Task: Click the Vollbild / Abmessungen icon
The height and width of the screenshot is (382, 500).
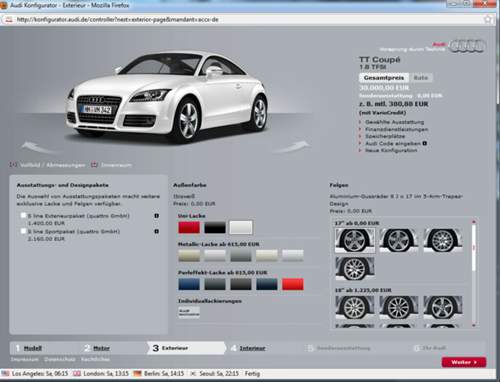Action: point(14,165)
